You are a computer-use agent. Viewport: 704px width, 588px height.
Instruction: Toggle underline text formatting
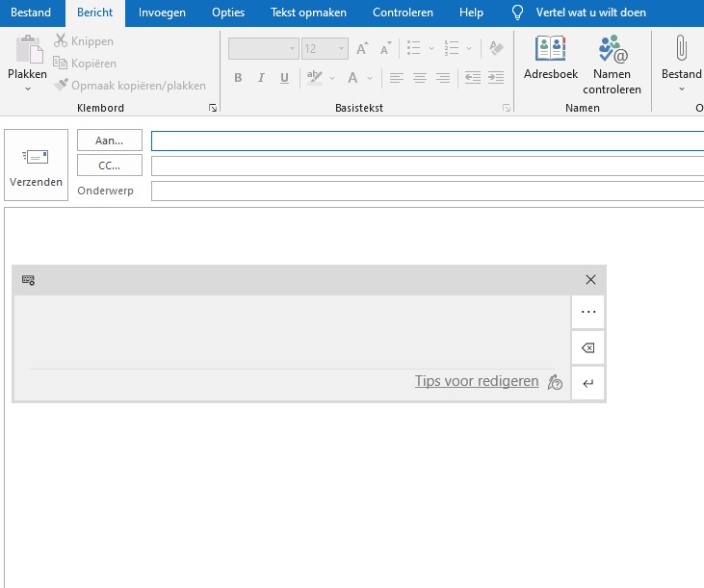pos(284,78)
